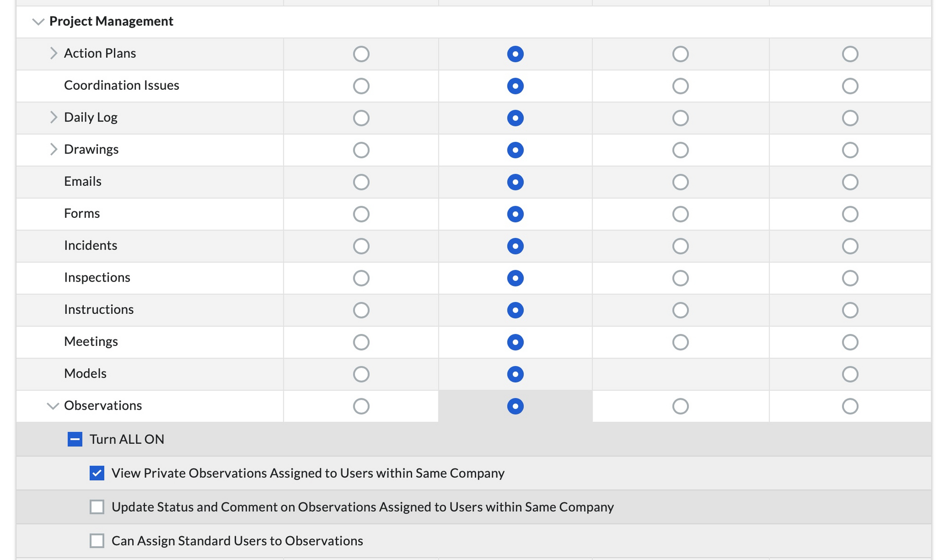Image resolution: width=945 pixels, height=560 pixels.
Task: Select third column radio for Coordination Issues
Action: [680, 86]
